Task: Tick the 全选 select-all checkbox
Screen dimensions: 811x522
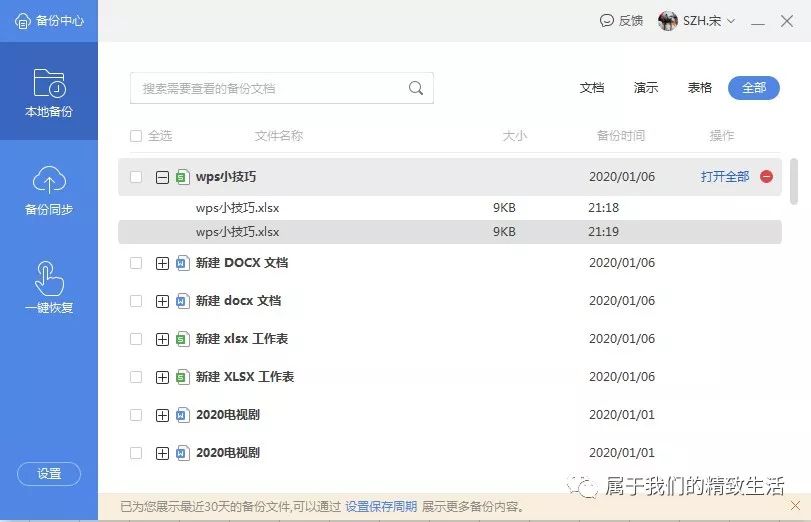Action: click(x=136, y=136)
